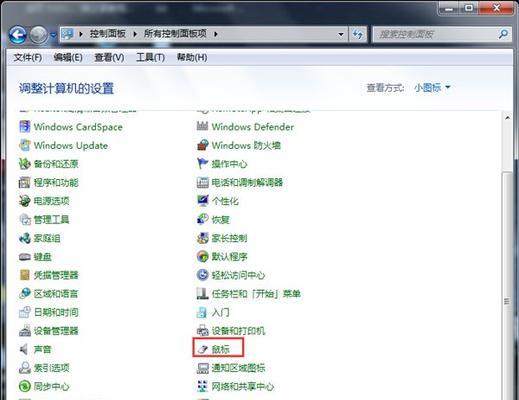Open the 鼠标 mouse settings link
The image size is (519, 400).
(x=221, y=349)
